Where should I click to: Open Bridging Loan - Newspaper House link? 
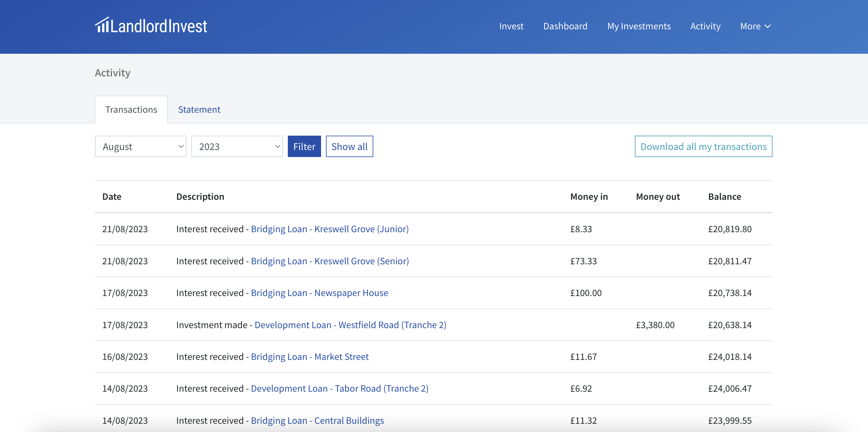click(x=320, y=293)
